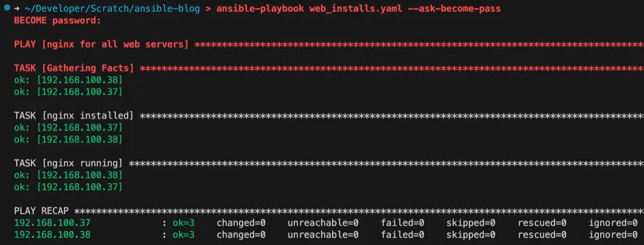Screen dimensions: 644x245
Task: Click ok=3 on the 192.168.100.37 recap row
Action: coord(184,223)
